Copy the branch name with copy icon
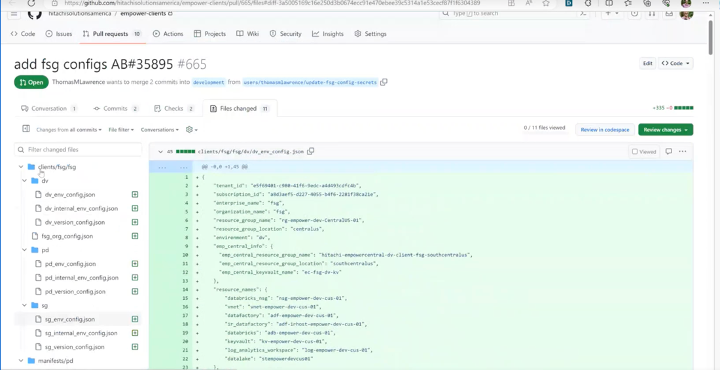The width and height of the screenshot is (720, 370). pos(384,82)
